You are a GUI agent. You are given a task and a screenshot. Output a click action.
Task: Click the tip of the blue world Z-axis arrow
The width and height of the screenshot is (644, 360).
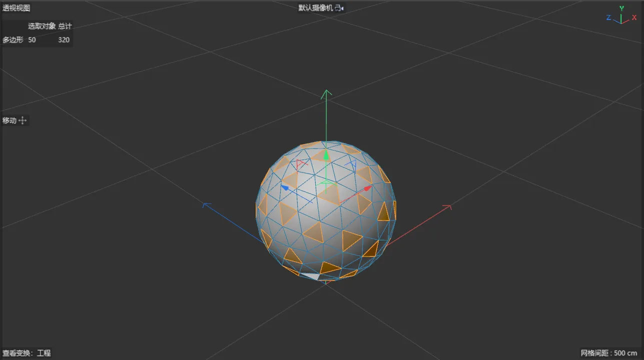point(206,204)
